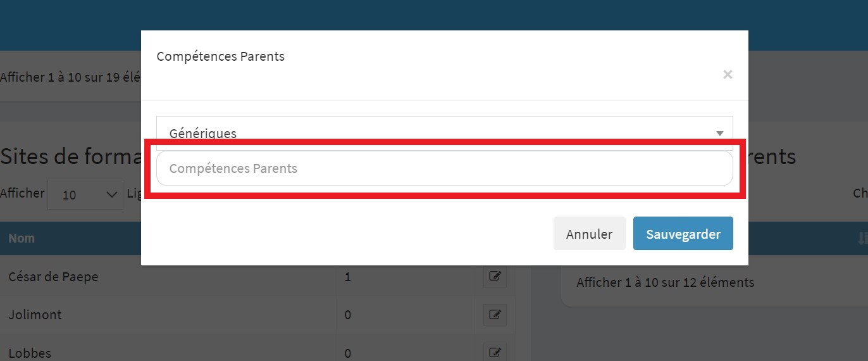This screenshot has height=361, width=868.
Task: Save with the Sauvegarder button
Action: 683,234
